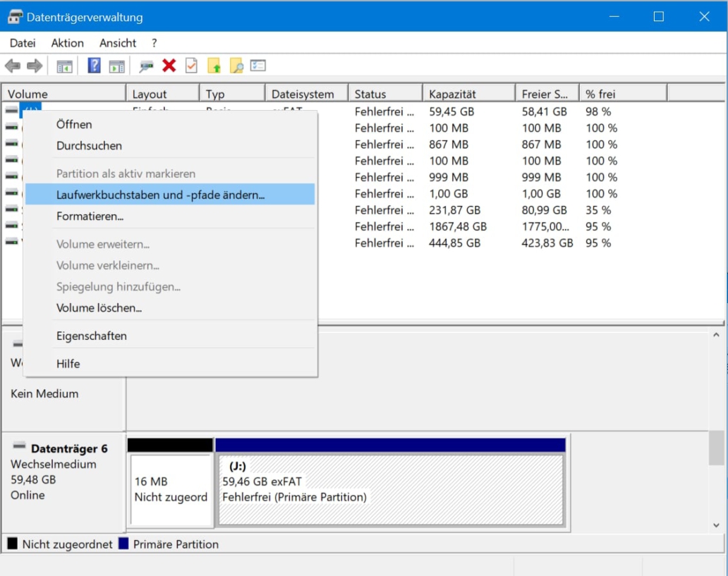The width and height of the screenshot is (728, 576).
Task: Click the red X delete icon
Action: click(x=169, y=66)
